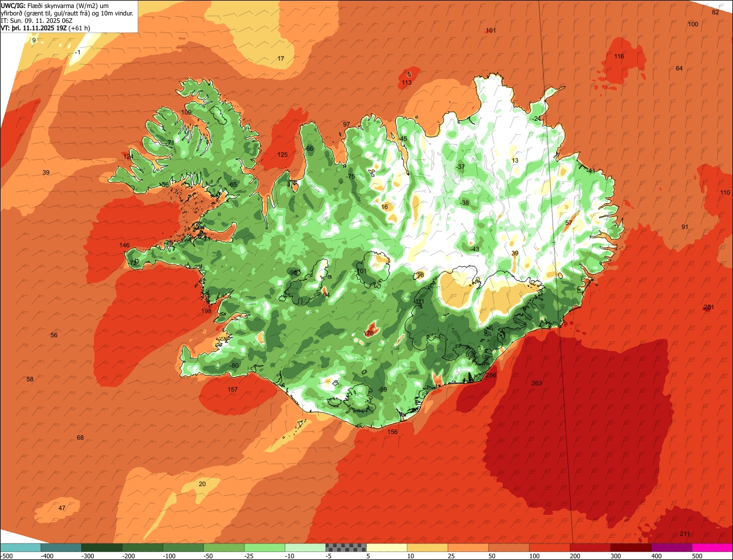The height and width of the screenshot is (560, 733).
Task: Select the dark maroon swatch between 300 and 400
Action: point(631,547)
